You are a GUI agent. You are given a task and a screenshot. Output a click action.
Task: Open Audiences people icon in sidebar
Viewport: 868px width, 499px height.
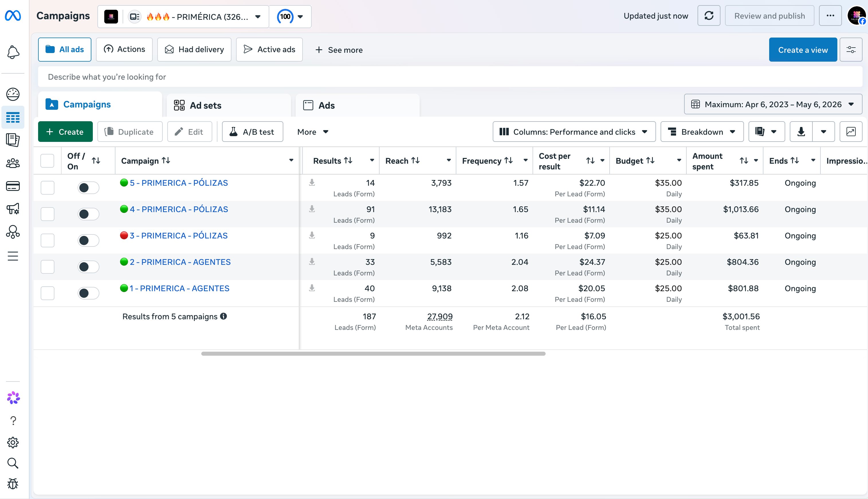tap(13, 163)
